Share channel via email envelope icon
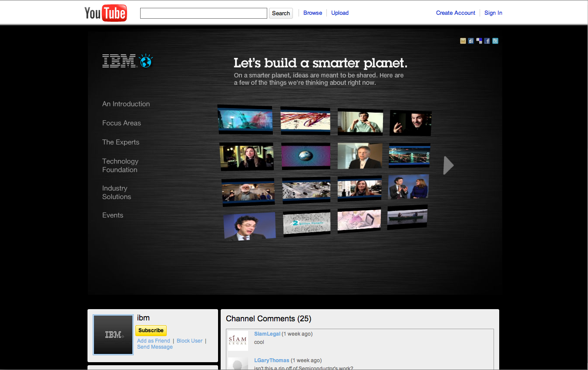Image resolution: width=588 pixels, height=370 pixels. (x=463, y=41)
